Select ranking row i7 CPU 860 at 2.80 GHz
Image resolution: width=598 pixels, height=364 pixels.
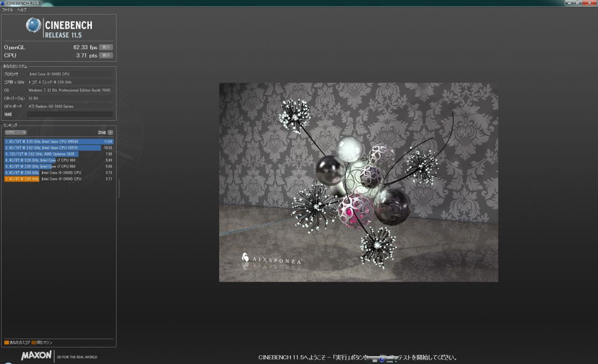point(59,166)
